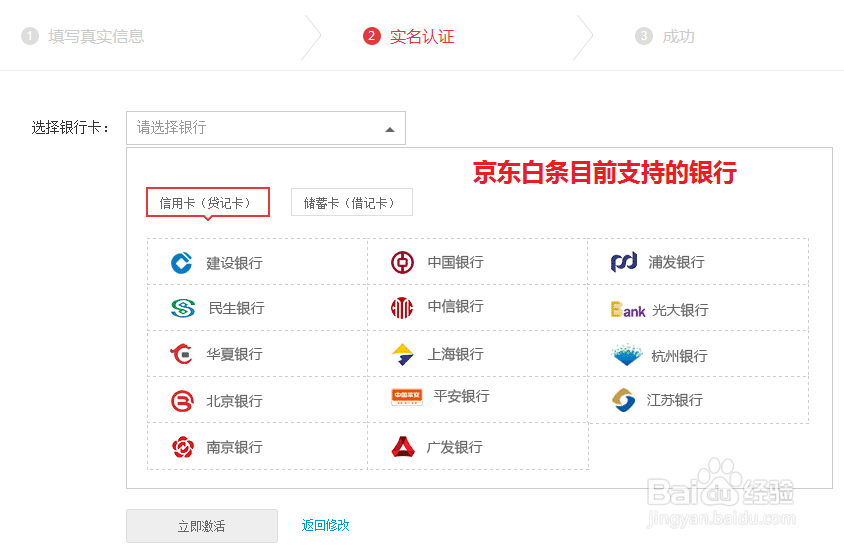Click the CITIC Bank logo icon

402,308
